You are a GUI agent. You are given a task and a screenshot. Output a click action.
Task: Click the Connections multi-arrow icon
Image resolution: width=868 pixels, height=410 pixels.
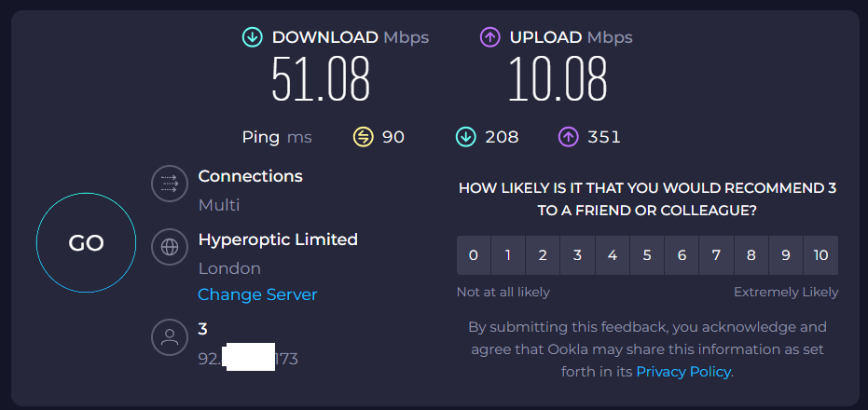pos(170,184)
